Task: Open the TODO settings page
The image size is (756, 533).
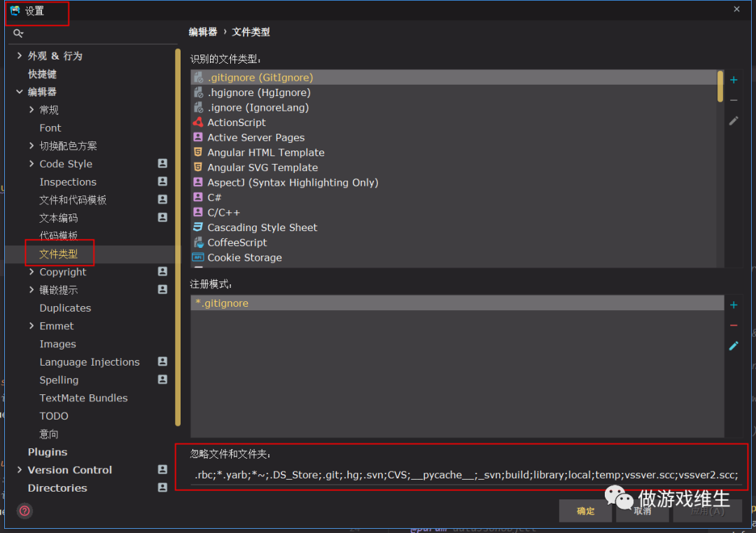Action: tap(53, 416)
